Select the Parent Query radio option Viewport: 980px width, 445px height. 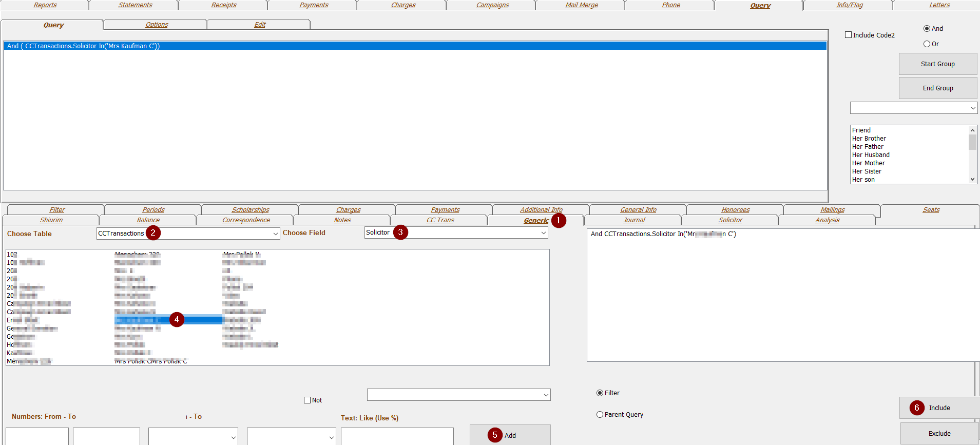coord(600,415)
